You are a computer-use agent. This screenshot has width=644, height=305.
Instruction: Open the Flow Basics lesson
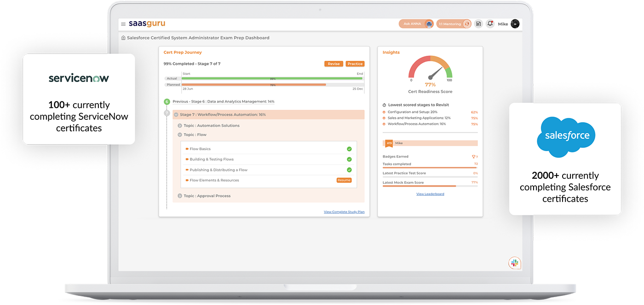pyautogui.click(x=200, y=149)
